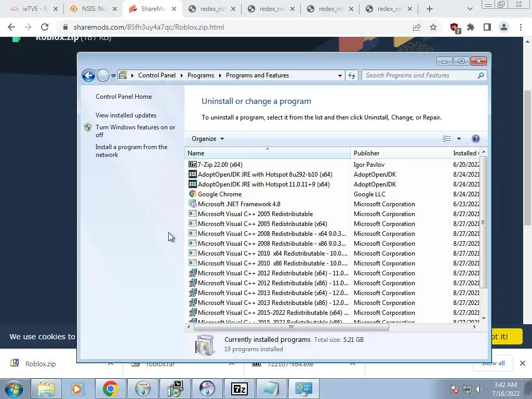The image size is (532, 399).
Task: Open View installed updates link
Action: (126, 115)
